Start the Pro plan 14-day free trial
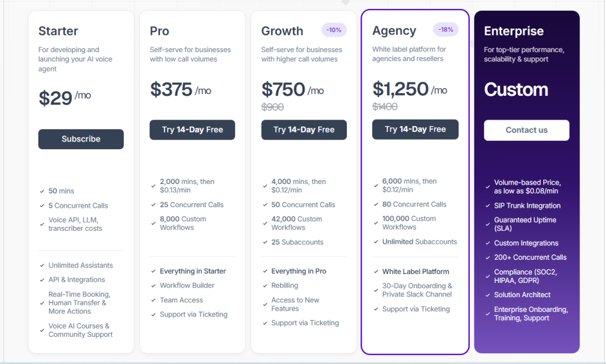 click(192, 130)
